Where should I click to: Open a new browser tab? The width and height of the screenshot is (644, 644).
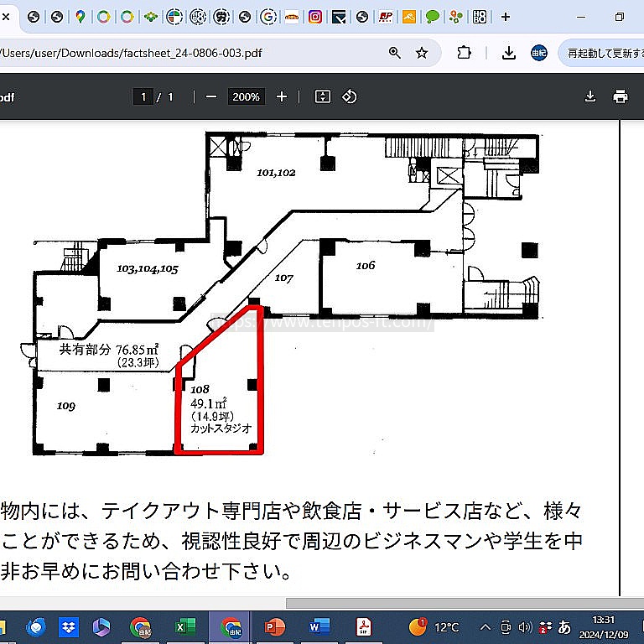point(506,17)
